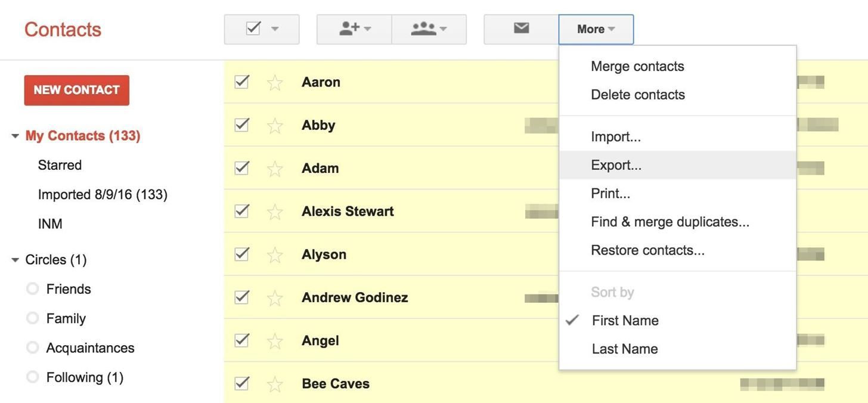
Task: Open the groups icon dropdown
Action: pos(429,29)
